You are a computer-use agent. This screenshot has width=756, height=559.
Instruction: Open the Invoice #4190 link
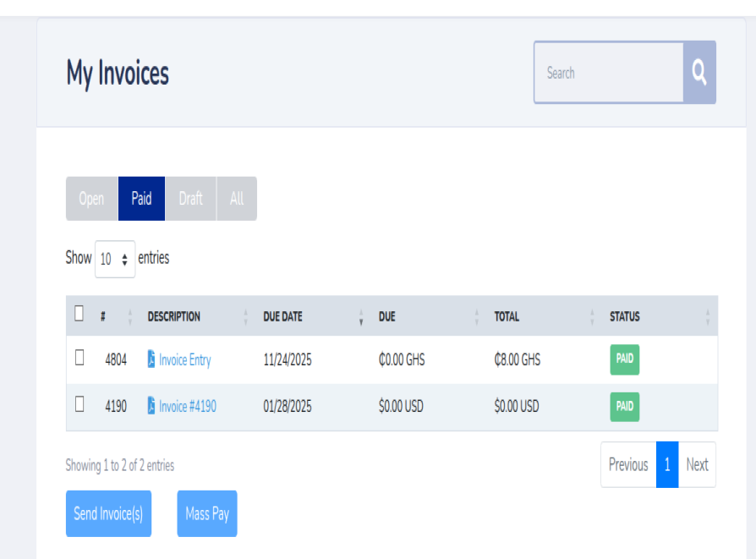187,406
